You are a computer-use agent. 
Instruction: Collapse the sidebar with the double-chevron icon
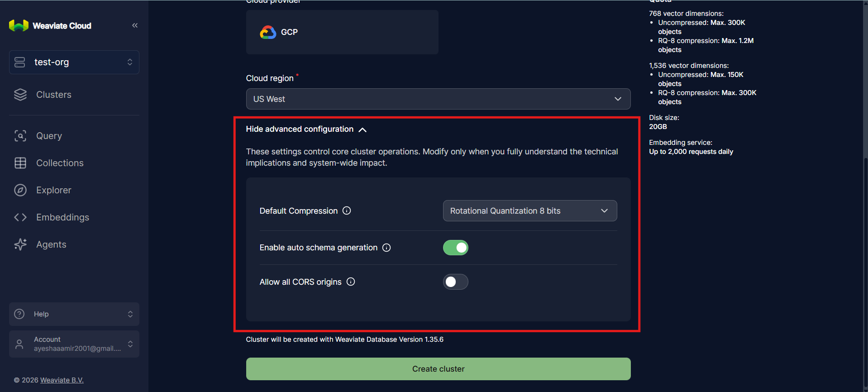(135, 25)
